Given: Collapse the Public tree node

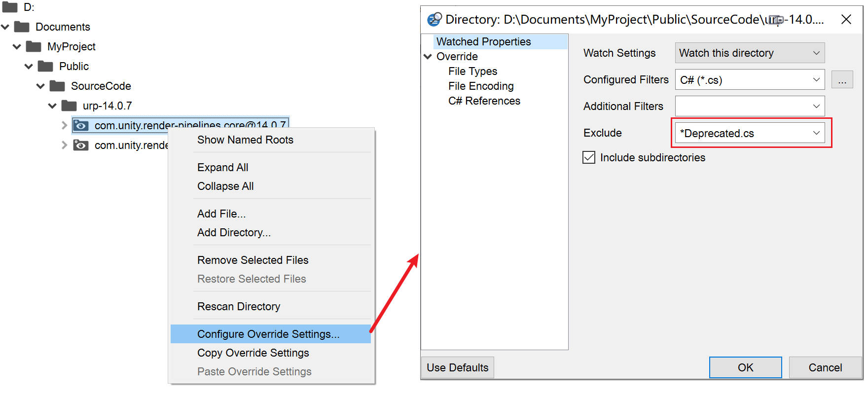Looking at the screenshot, I should (29, 66).
